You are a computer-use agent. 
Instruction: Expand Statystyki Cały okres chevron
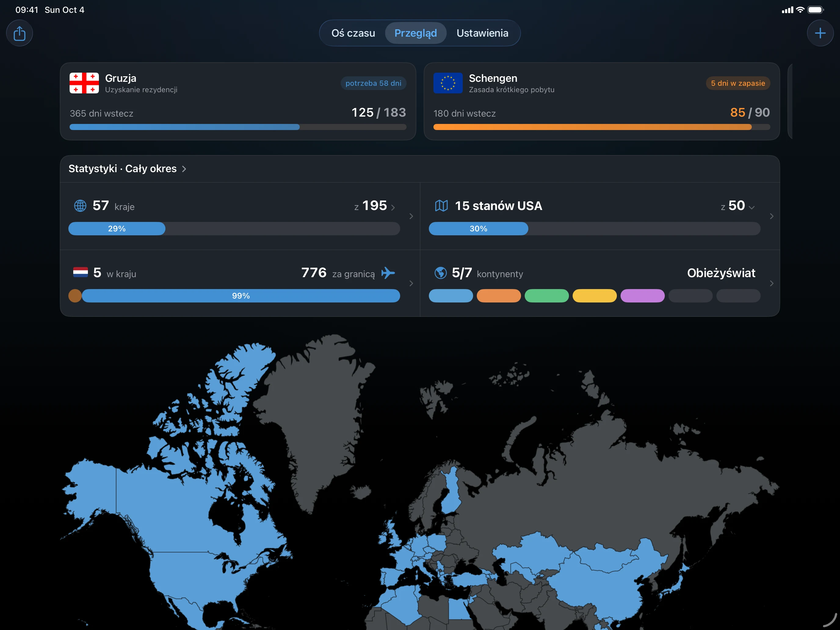point(184,169)
